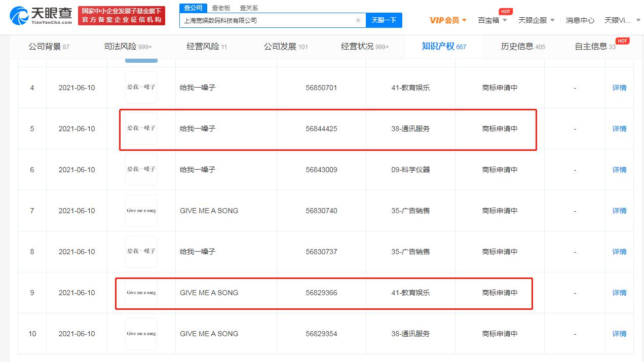Clear the search box with X icon
644x362 pixels.
coord(358,20)
